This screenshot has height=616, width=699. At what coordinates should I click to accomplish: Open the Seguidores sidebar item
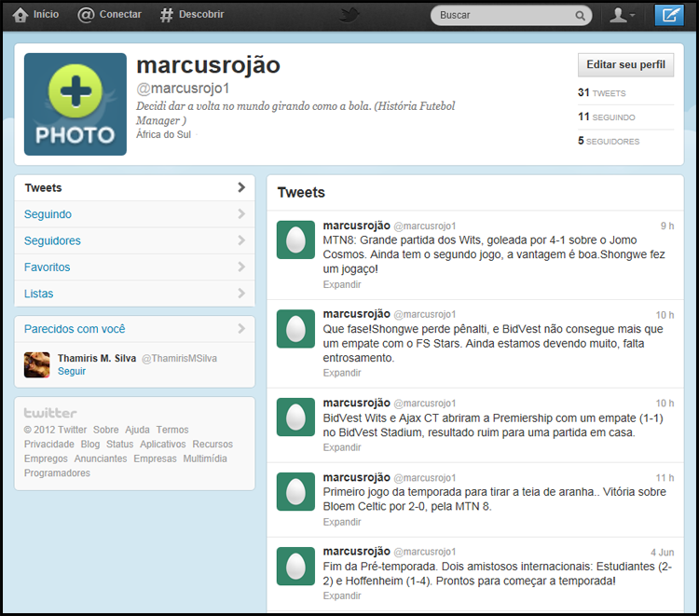pyautogui.click(x=134, y=240)
